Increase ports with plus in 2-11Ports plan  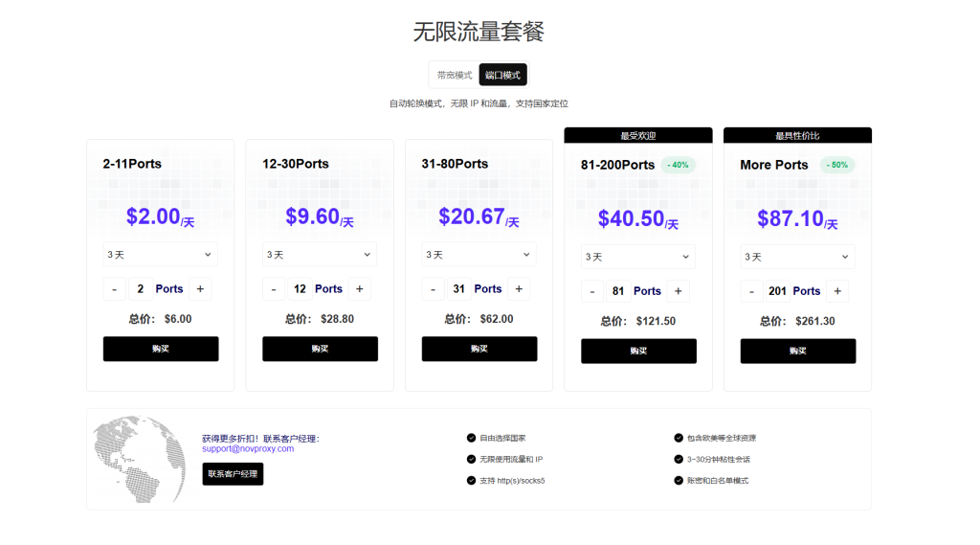200,289
